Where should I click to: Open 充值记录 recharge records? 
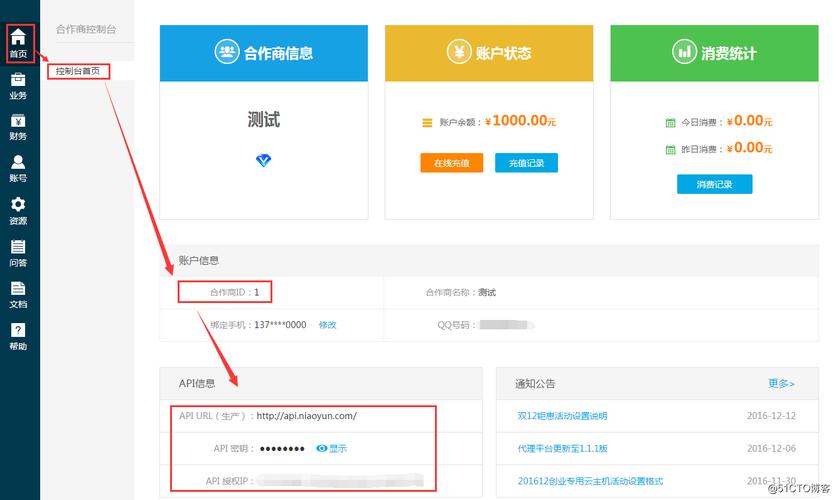(526, 163)
